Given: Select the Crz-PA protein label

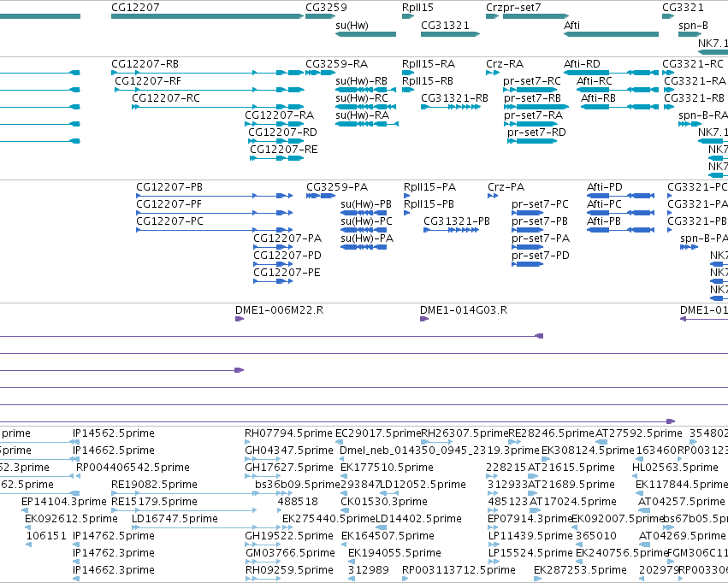Looking at the screenshot, I should point(506,187).
